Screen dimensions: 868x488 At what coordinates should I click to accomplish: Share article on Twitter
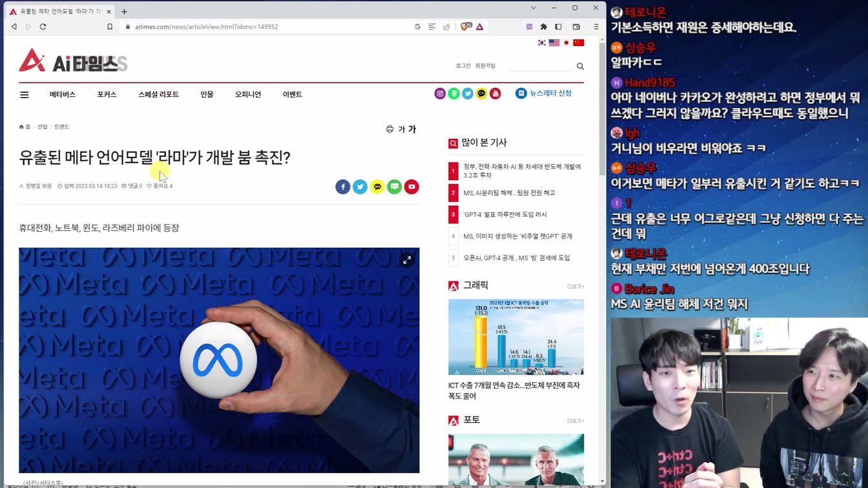coord(360,187)
